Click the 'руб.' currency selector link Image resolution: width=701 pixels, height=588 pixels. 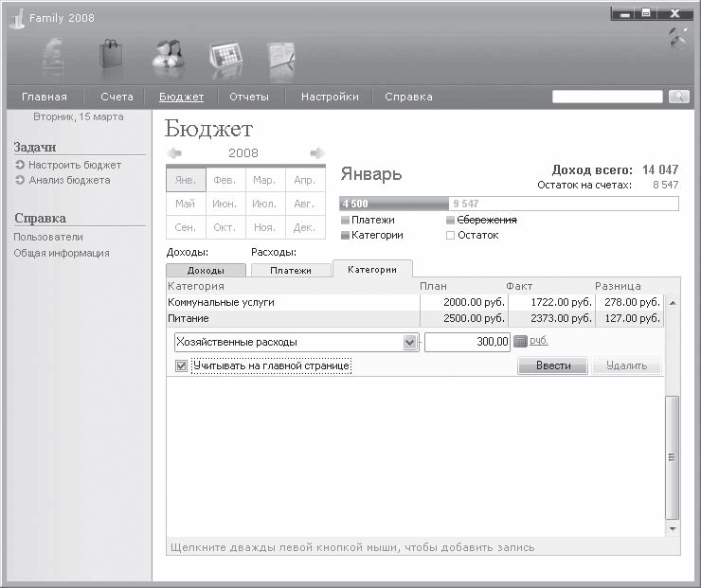(x=538, y=341)
